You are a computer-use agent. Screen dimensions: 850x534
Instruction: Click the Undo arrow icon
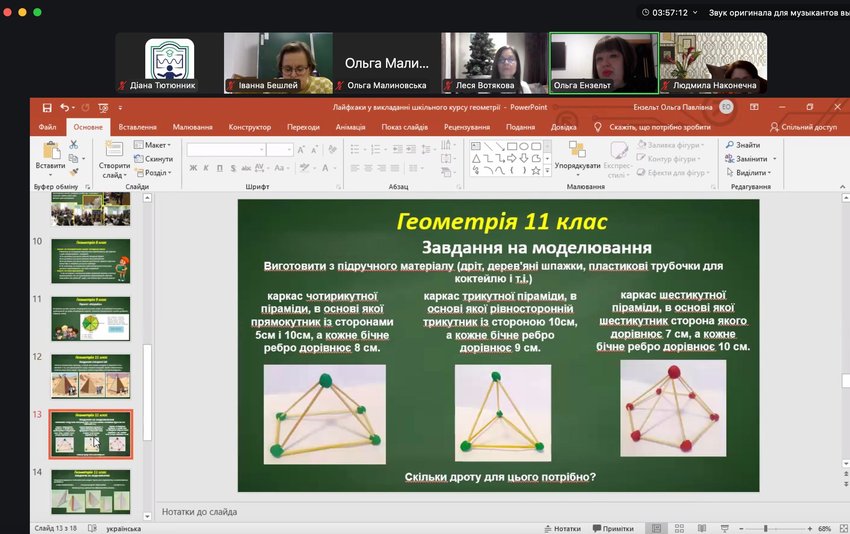tap(65, 107)
